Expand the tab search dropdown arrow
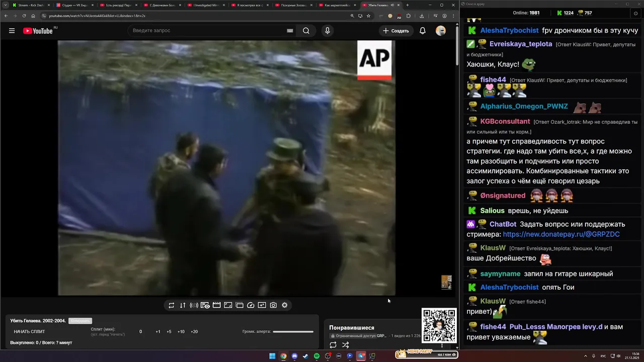Viewport: 644px width, 362px height. (5, 5)
